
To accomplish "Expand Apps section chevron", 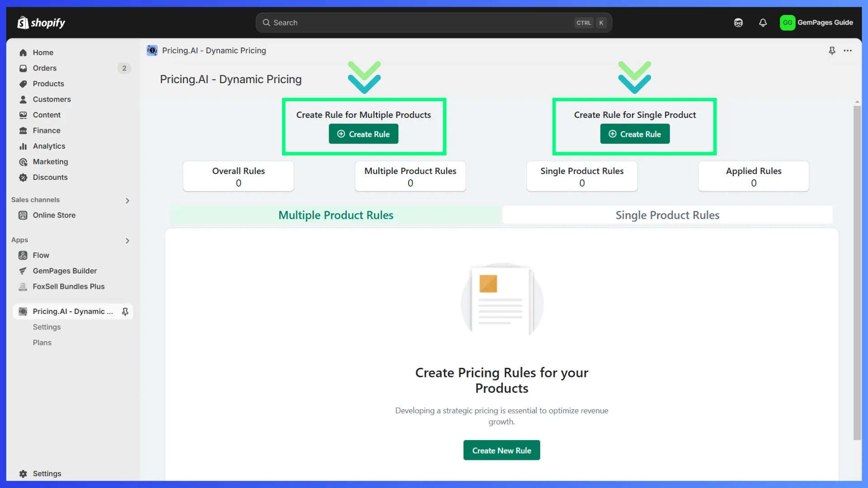I will click(127, 241).
